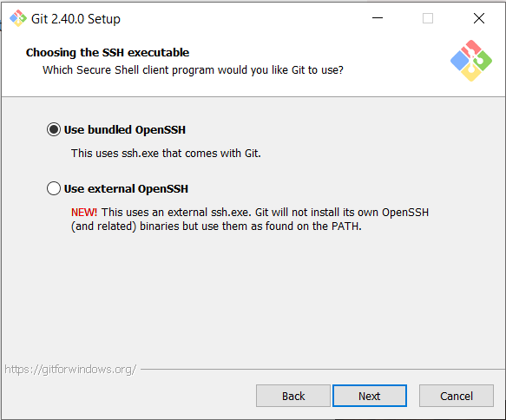This screenshot has height=420, width=506.
Task: Close the Git 2.40.0 Setup window
Action: [479, 18]
